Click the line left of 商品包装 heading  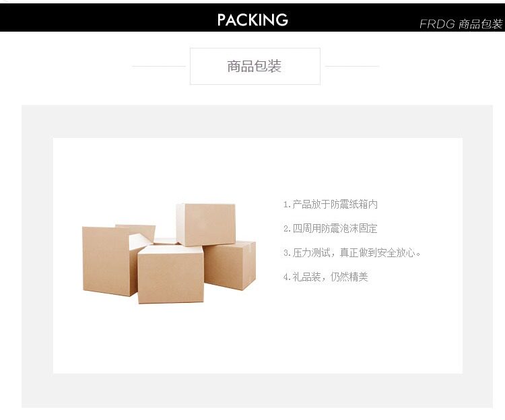tap(159, 67)
